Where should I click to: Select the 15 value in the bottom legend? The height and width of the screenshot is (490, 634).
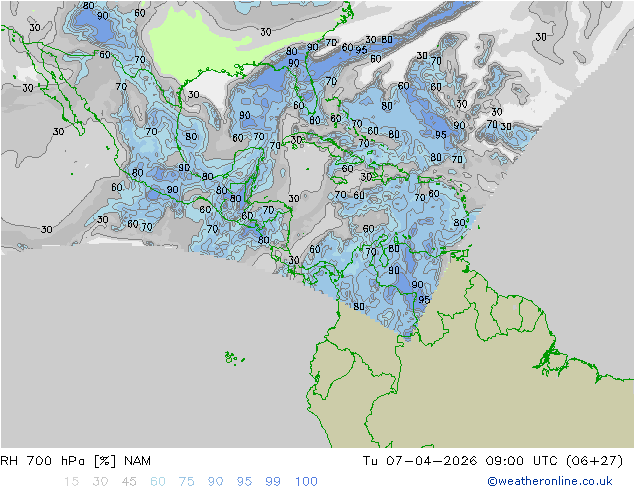pos(71,482)
